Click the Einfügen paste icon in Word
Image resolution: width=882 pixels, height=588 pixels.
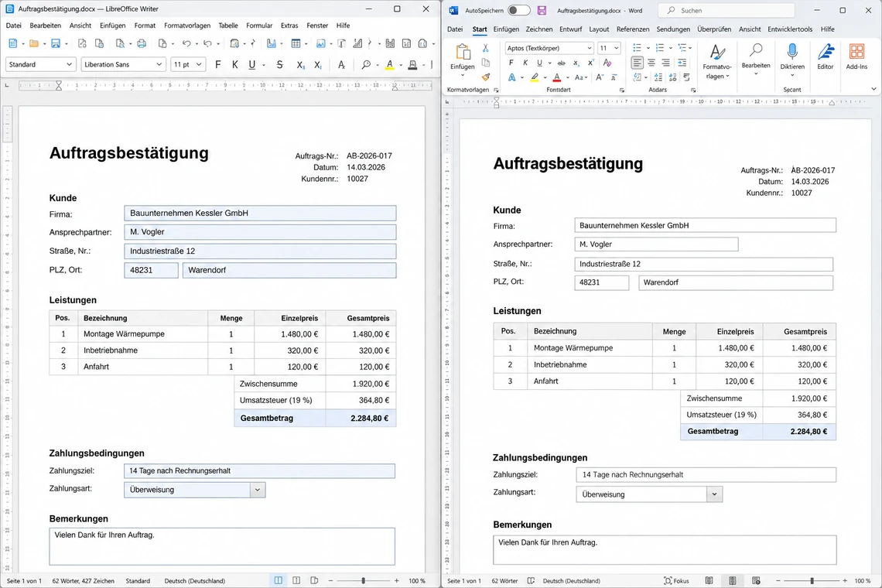click(x=463, y=52)
